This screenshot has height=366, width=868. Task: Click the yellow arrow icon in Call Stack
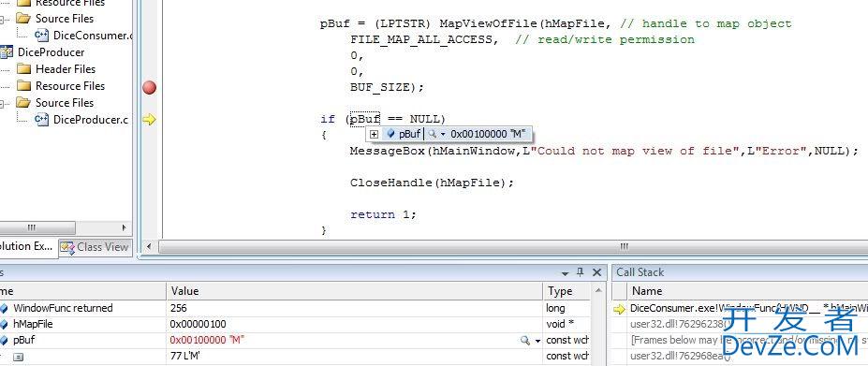coord(620,309)
